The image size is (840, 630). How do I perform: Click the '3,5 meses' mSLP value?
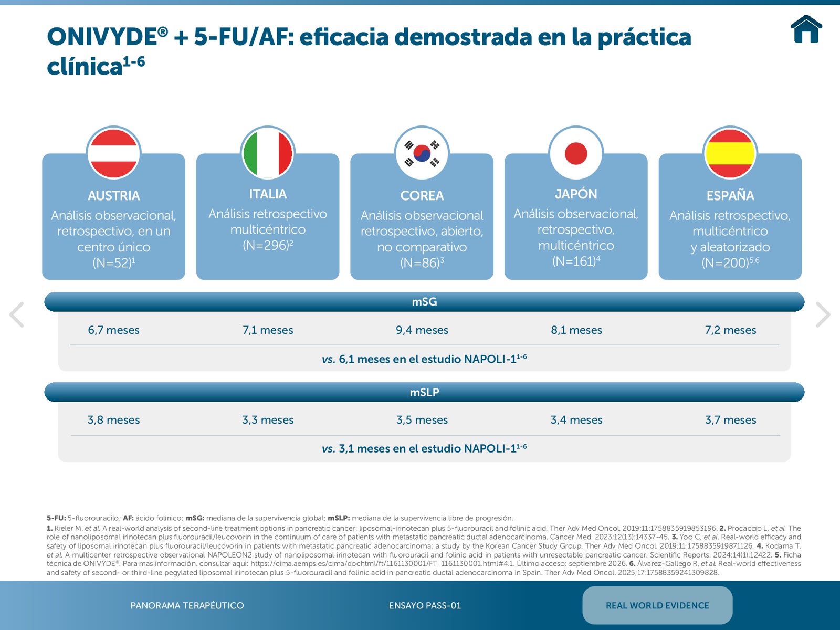coord(422,420)
